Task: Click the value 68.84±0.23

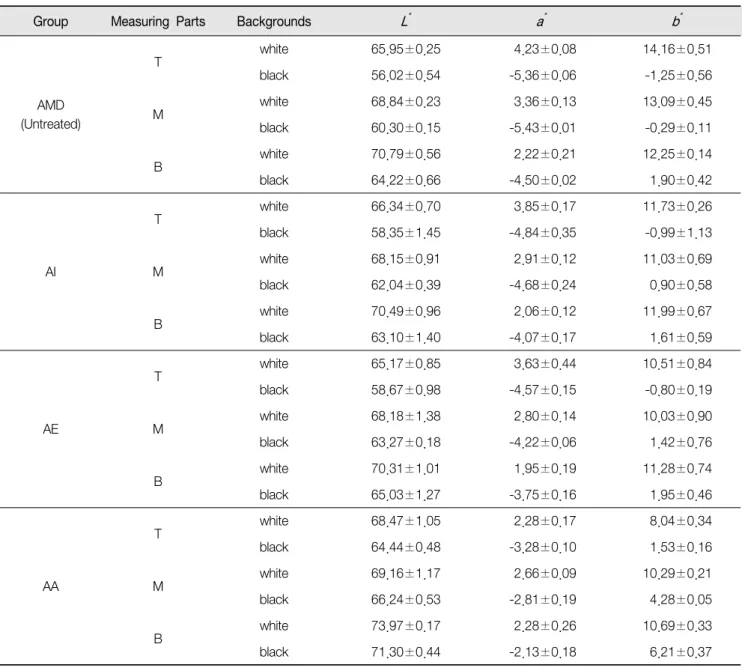Action: click(x=406, y=102)
